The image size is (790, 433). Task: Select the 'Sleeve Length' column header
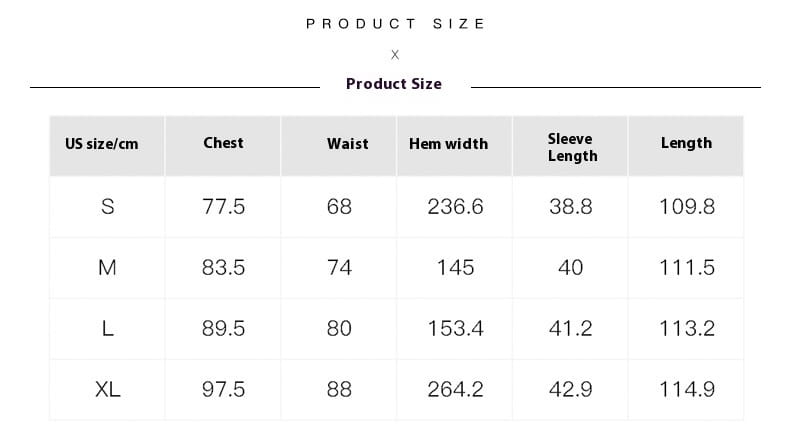(x=570, y=147)
